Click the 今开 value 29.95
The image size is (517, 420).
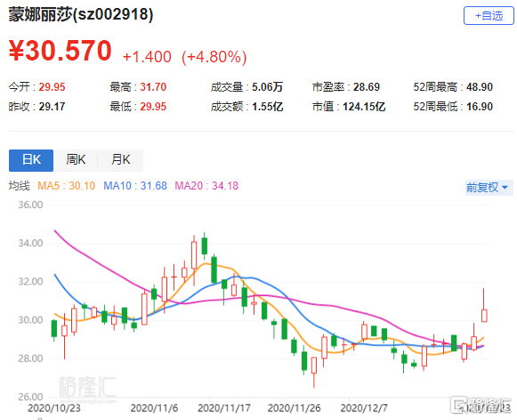point(53,87)
